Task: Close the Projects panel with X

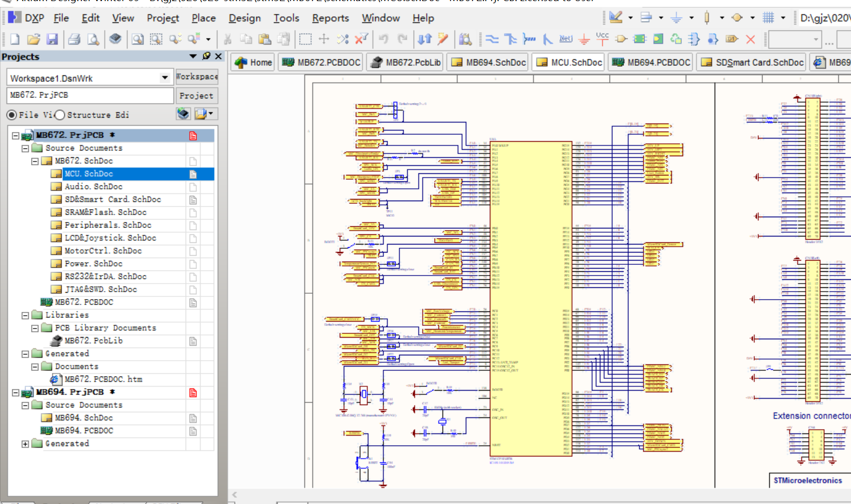Action: point(218,56)
